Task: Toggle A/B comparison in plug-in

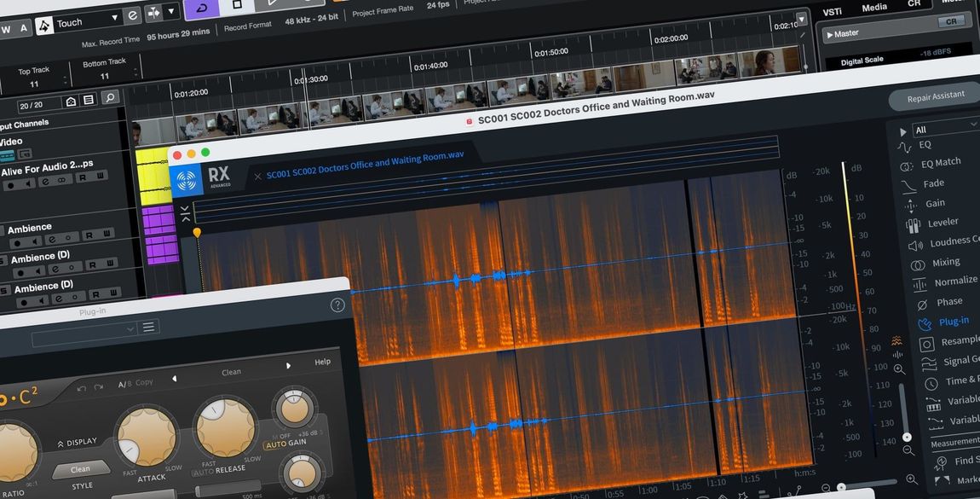Action: (x=123, y=383)
